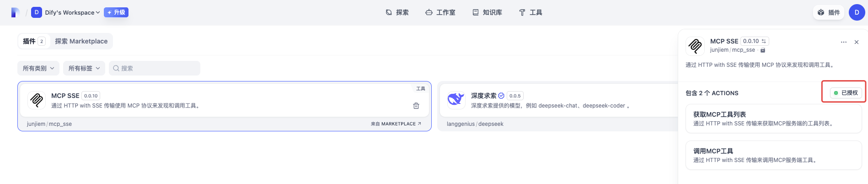Open 知识库 from top navigation
Image resolution: width=868 pixels, height=184 pixels.
(x=487, y=12)
